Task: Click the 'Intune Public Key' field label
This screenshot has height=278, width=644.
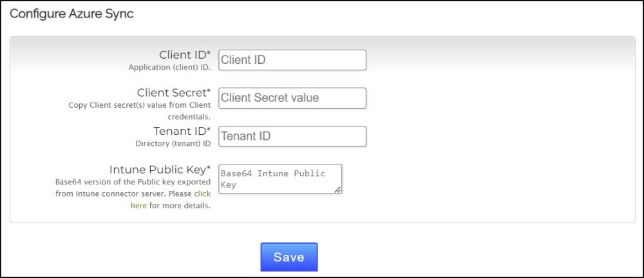Action: pyautogui.click(x=156, y=170)
